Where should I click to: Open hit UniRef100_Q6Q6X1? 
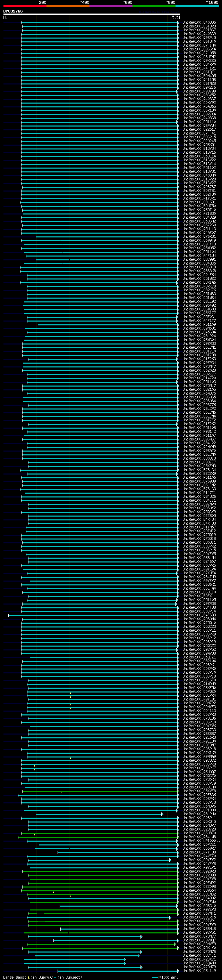pos(199,585)
